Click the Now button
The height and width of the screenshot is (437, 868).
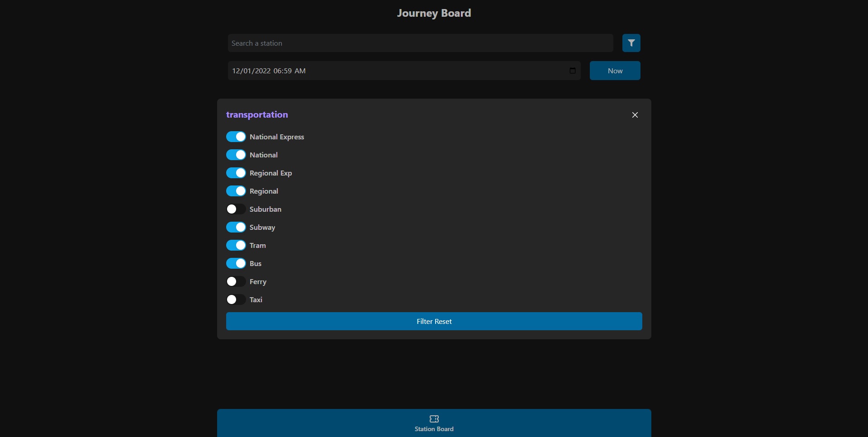(x=615, y=71)
